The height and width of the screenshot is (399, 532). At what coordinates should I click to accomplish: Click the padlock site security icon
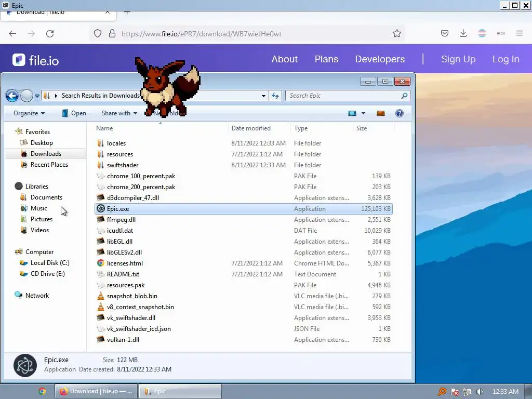click(112, 34)
